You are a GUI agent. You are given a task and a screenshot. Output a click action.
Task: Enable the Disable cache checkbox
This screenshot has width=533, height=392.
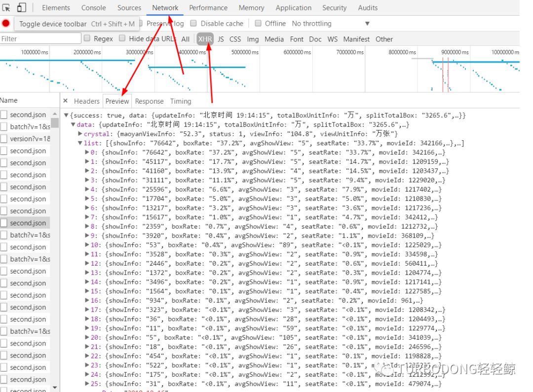coord(193,23)
